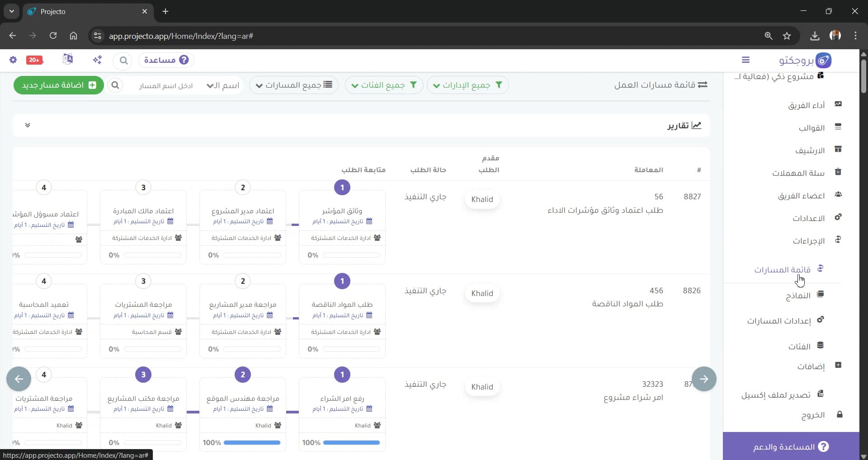
Task: Click اضافة مسار جديد button
Action: (59, 85)
